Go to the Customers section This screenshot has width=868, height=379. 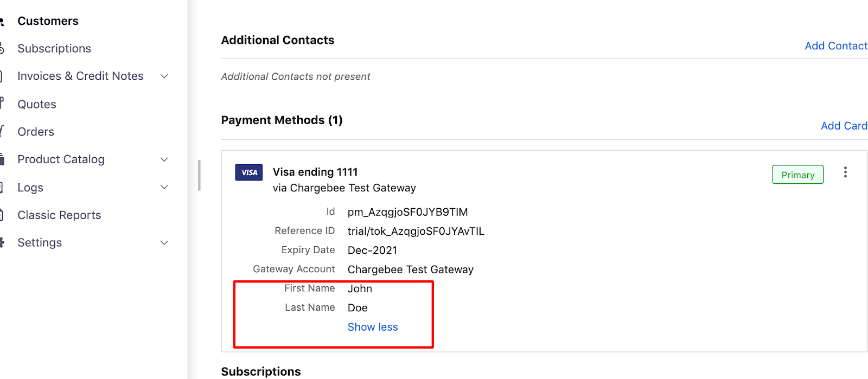[x=48, y=21]
